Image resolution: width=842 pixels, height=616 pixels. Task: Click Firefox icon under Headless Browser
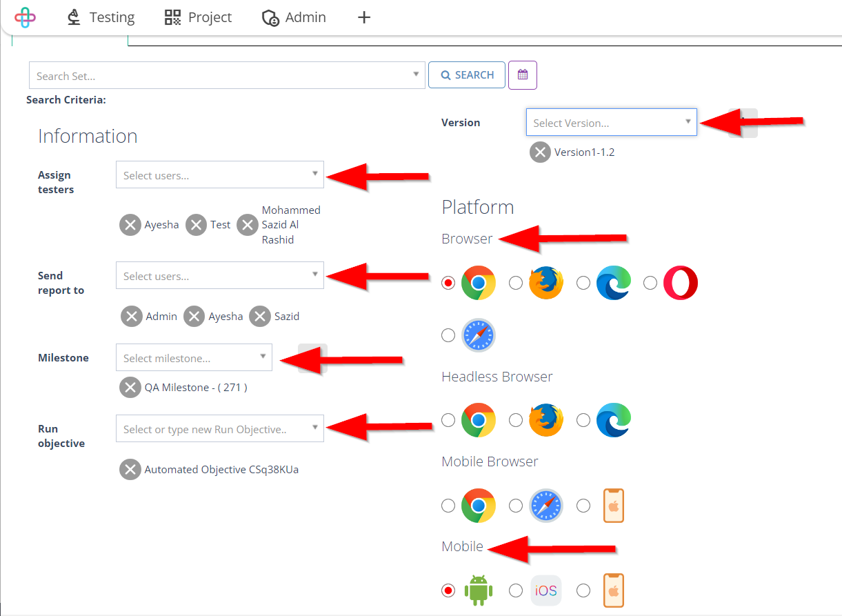click(546, 420)
